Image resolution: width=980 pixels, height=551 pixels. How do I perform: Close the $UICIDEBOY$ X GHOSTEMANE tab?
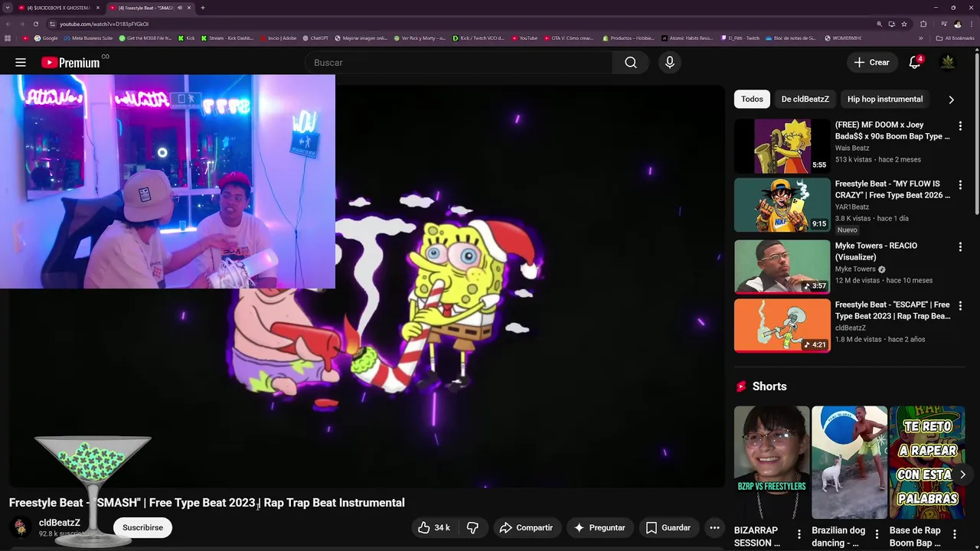97,8
